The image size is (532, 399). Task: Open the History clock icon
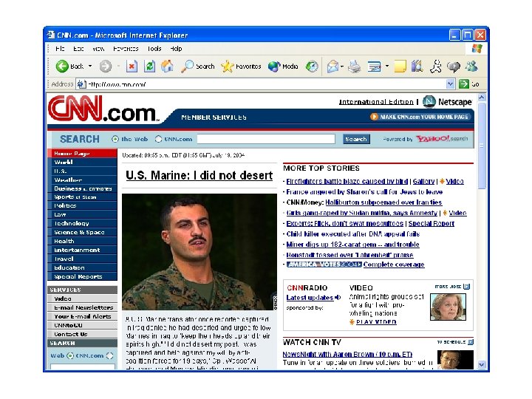(312, 66)
